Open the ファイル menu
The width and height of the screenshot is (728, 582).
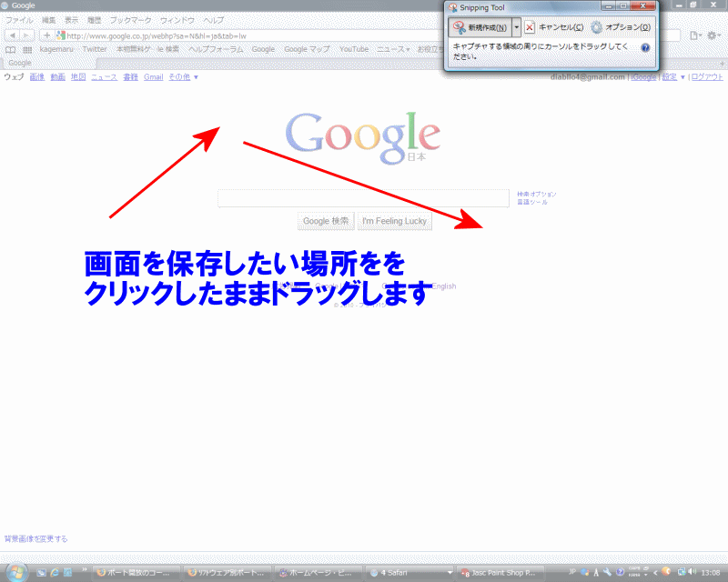point(19,20)
